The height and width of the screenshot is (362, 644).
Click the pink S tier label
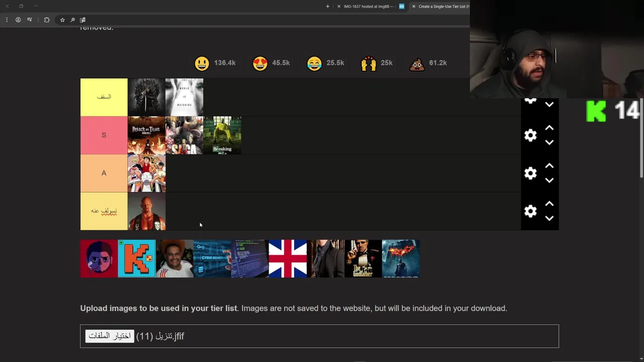(104, 135)
